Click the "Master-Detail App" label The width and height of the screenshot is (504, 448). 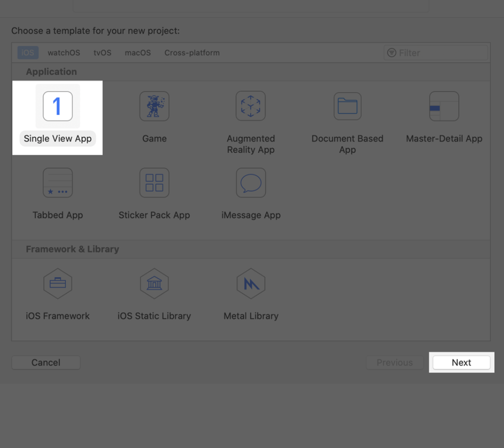(x=444, y=138)
